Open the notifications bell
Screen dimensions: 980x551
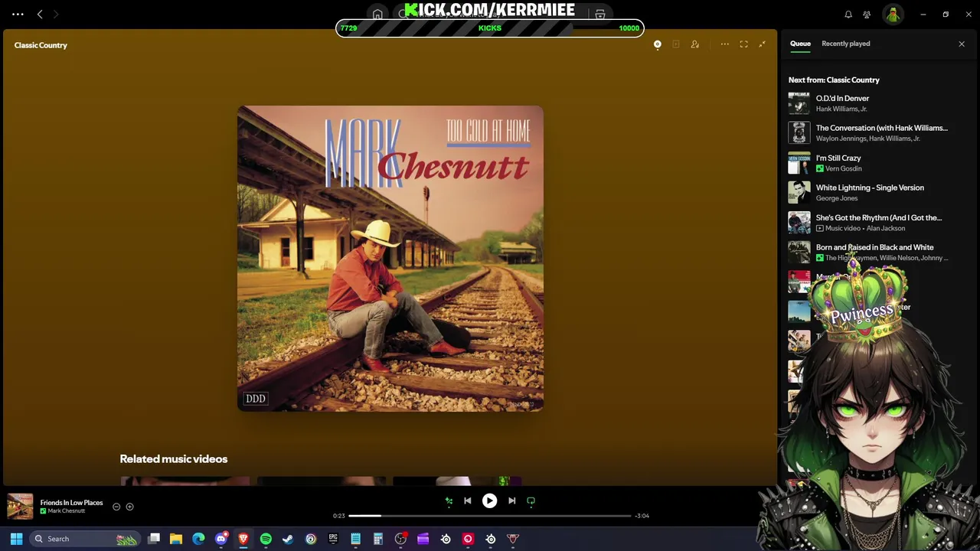pyautogui.click(x=848, y=15)
